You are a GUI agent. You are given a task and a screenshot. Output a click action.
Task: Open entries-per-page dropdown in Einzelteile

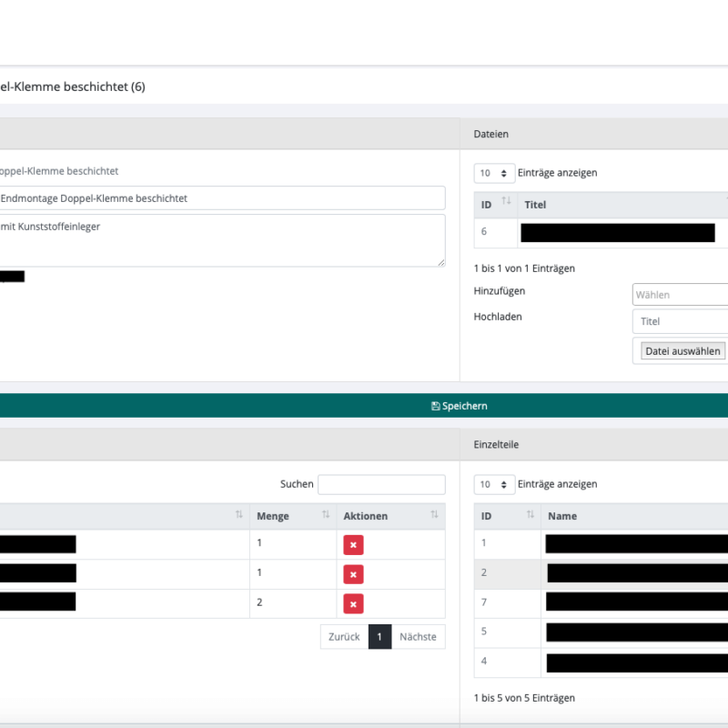pos(494,484)
